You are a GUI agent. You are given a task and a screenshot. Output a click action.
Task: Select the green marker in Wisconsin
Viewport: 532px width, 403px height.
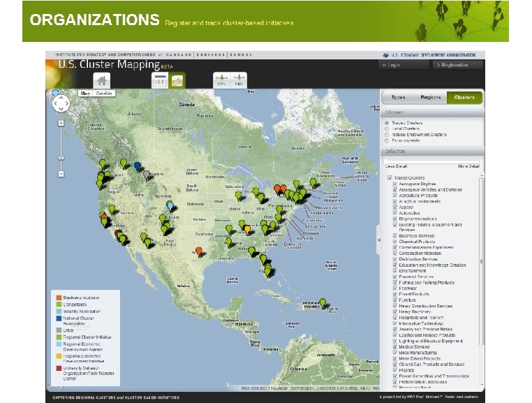(x=239, y=196)
